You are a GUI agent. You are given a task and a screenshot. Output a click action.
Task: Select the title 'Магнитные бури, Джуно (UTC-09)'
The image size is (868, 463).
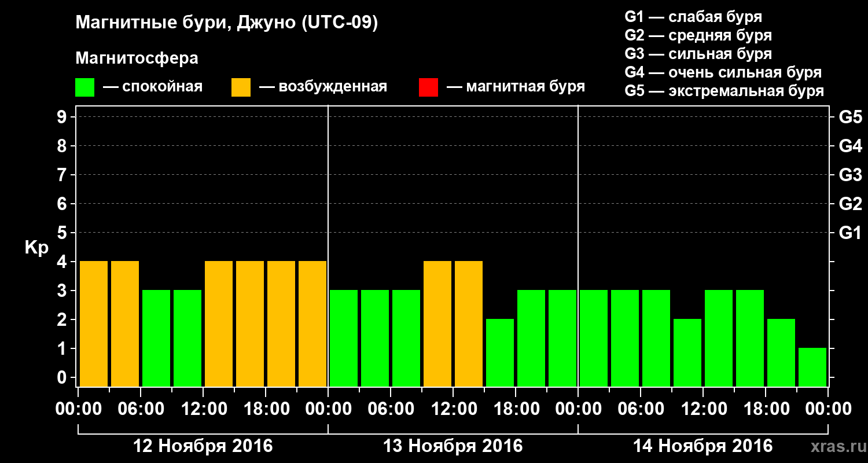coord(227,23)
